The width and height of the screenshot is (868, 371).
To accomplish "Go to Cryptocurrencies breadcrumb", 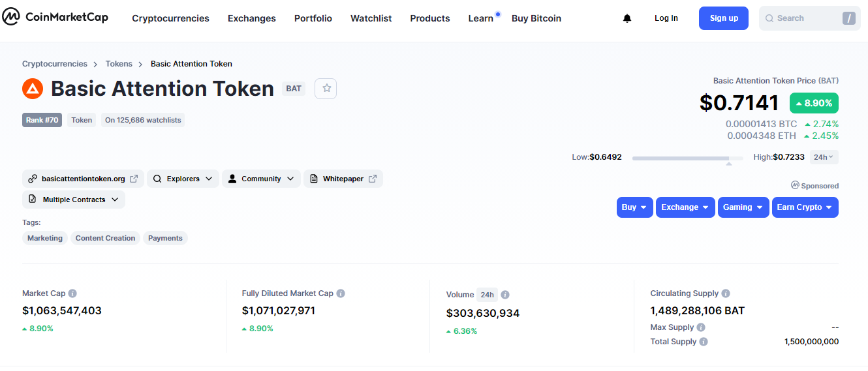I will pos(54,64).
